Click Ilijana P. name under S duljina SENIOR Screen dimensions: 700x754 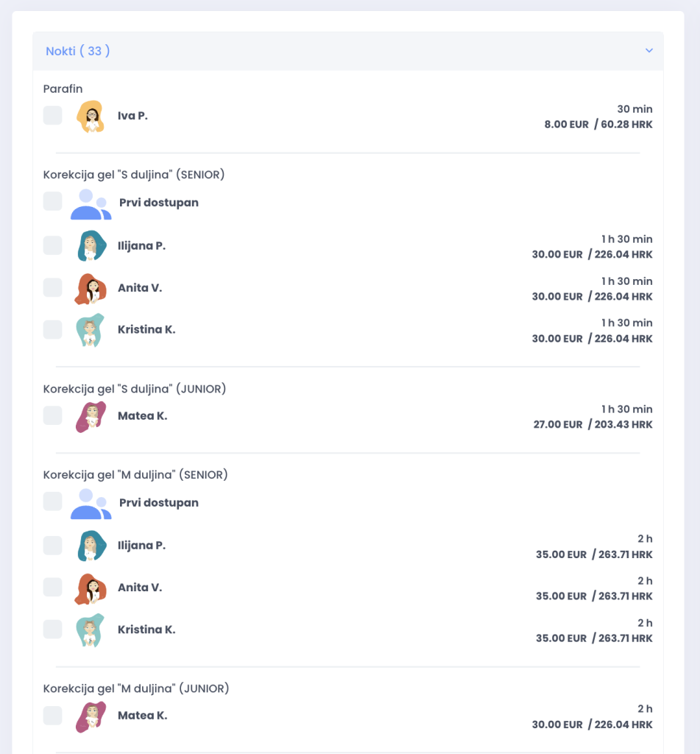click(x=141, y=246)
